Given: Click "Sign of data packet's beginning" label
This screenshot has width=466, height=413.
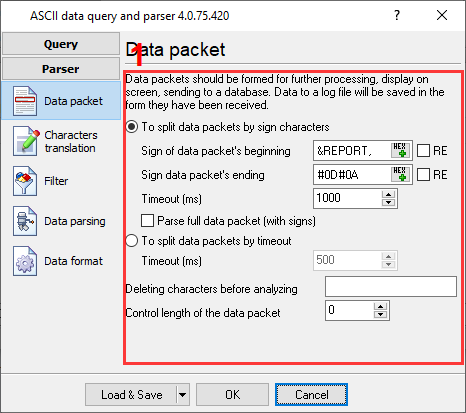Looking at the screenshot, I should pos(216,151).
